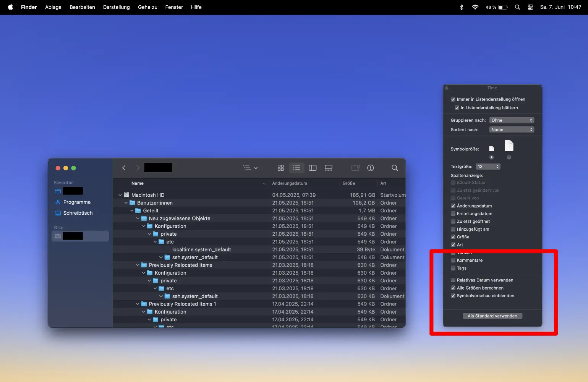Uncheck the Art column checkbox
The image size is (588, 382).
[453, 245]
